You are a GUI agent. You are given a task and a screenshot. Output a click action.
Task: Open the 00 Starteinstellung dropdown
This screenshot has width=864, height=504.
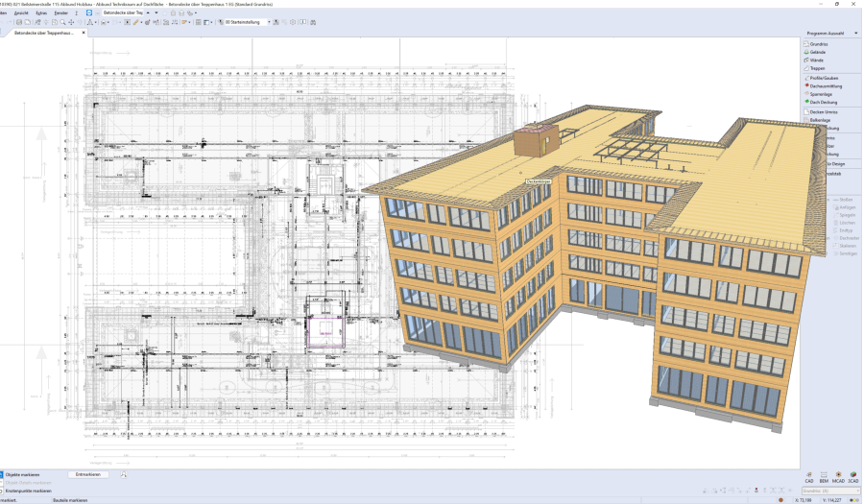pyautogui.click(x=268, y=21)
